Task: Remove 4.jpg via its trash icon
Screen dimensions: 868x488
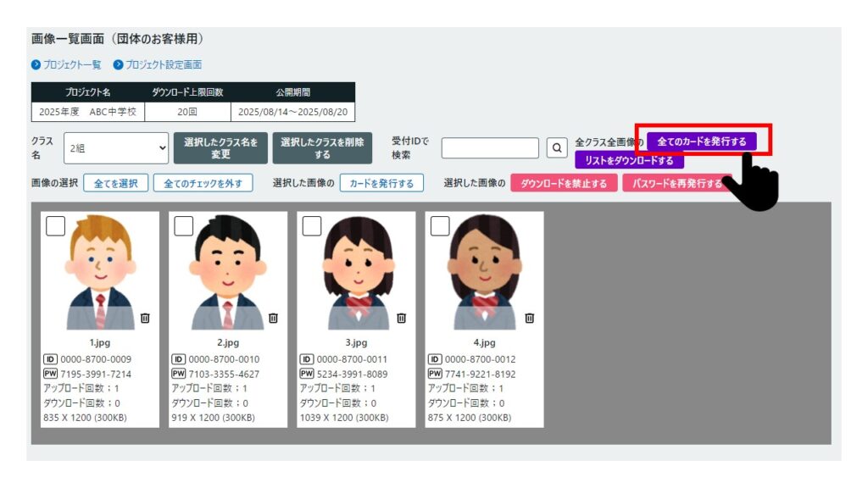Action: 529,318
